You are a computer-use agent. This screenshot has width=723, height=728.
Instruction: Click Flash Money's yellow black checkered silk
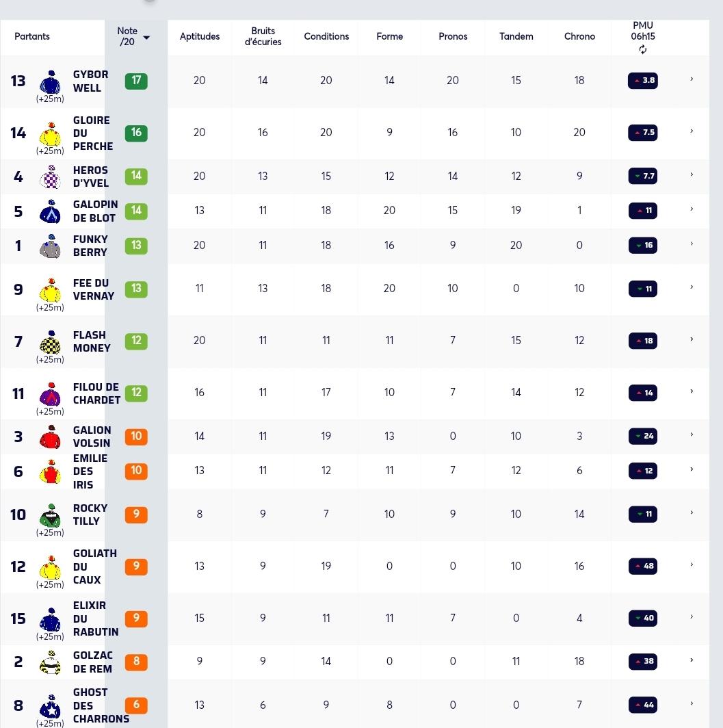[50, 342]
